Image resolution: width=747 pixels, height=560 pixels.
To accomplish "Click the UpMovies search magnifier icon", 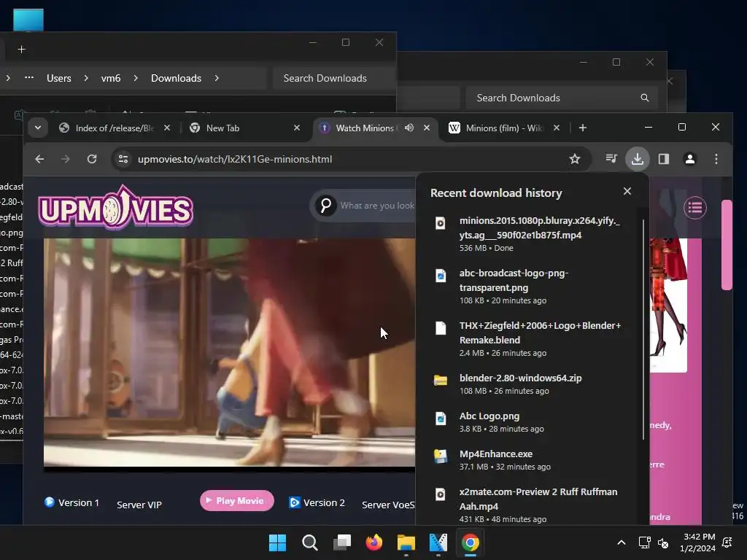I will tap(326, 206).
